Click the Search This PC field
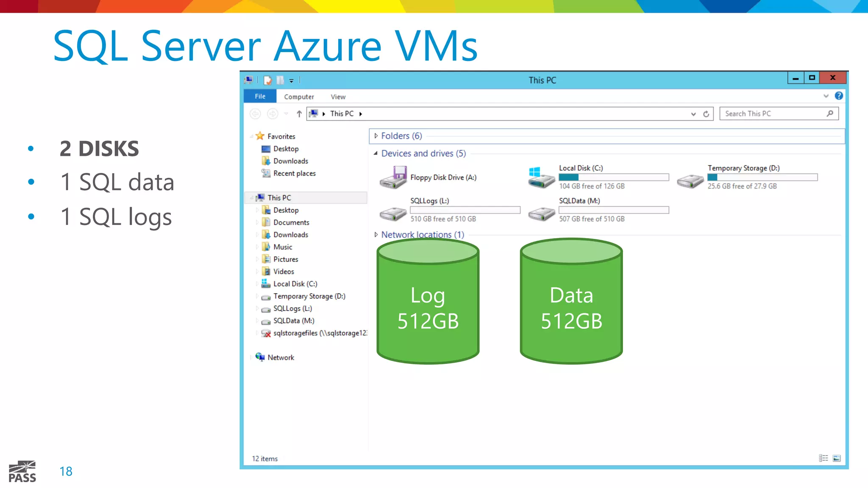 click(779, 114)
